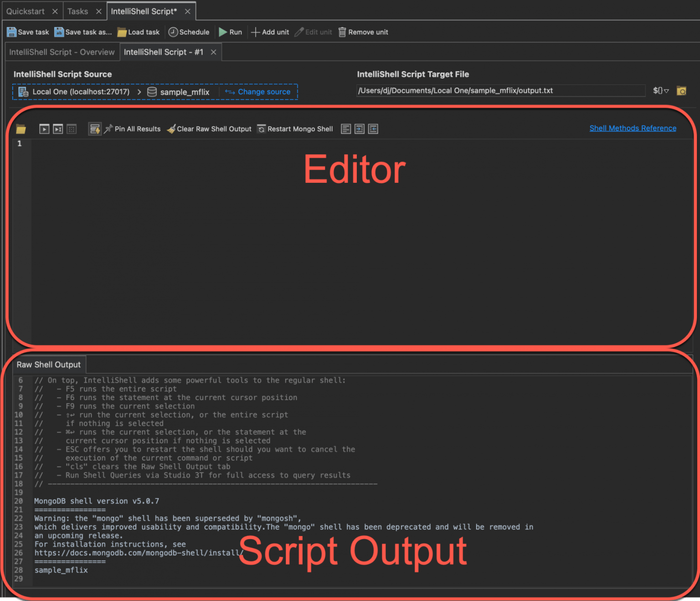Click Change source button
The image size is (700, 601).
tap(258, 92)
